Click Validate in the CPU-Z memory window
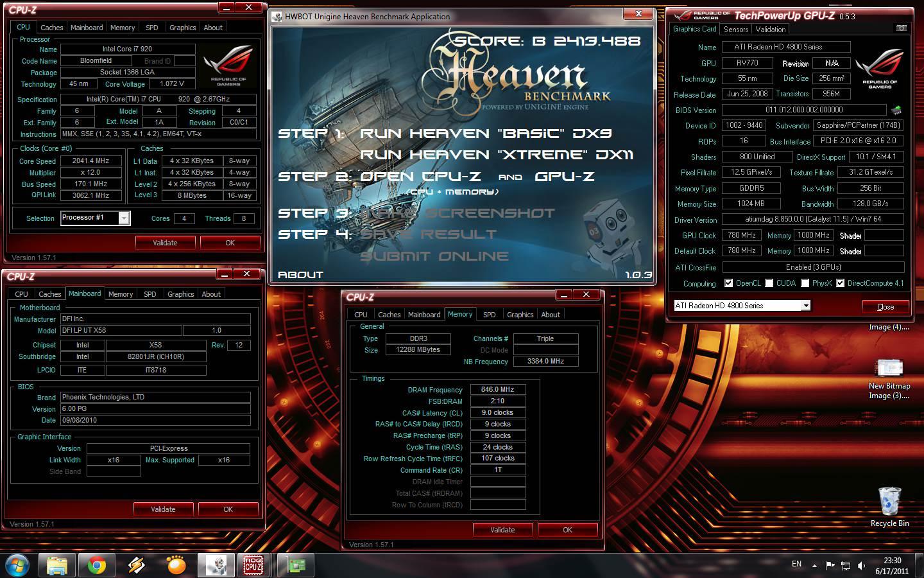Screen dimensions: 924x578 [x=502, y=530]
